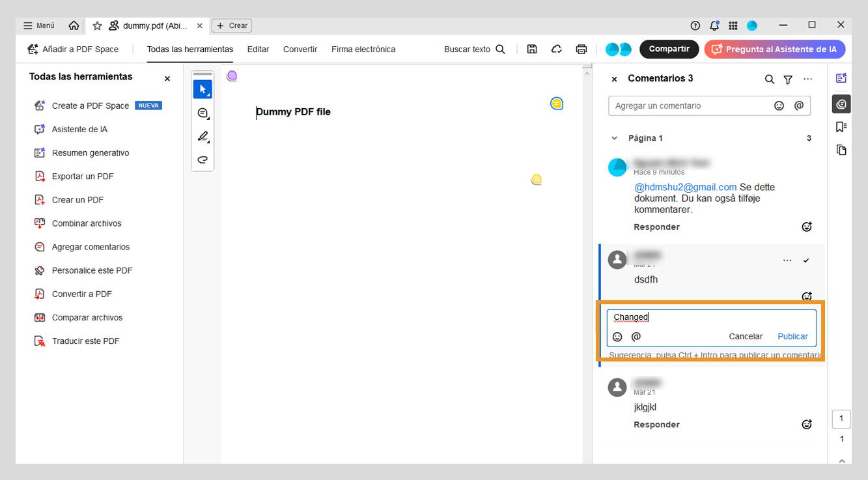Select Exportar un PDF
Image resolution: width=868 pixels, height=480 pixels.
point(74,176)
